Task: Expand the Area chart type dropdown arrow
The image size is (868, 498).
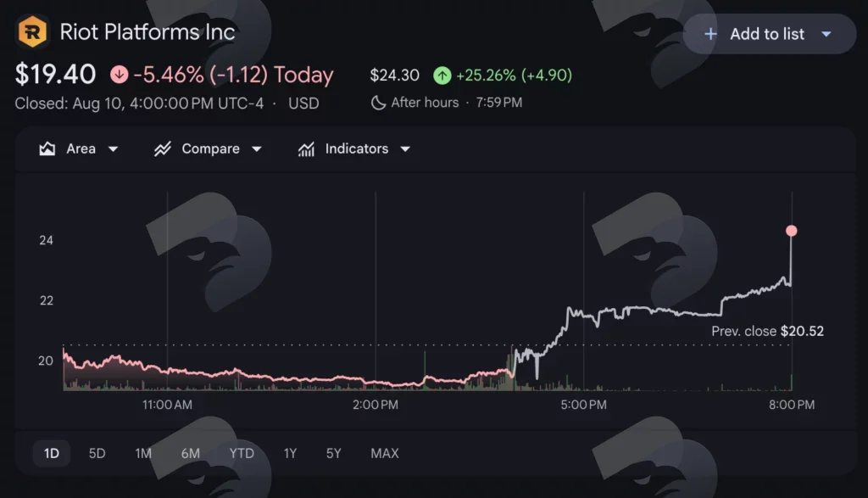Action: pos(113,149)
